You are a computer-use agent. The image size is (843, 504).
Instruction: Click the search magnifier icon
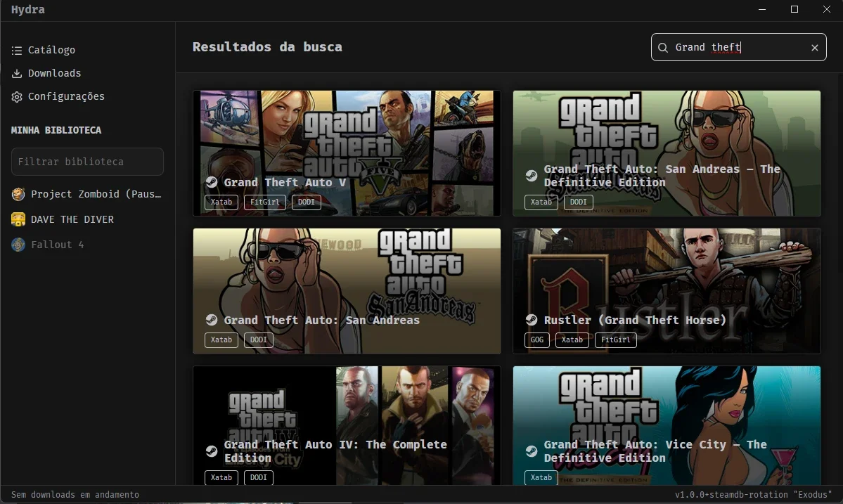click(x=663, y=47)
